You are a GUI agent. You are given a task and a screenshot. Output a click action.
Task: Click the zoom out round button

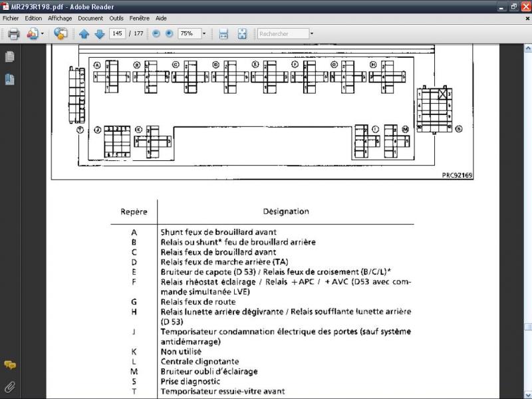tap(156, 34)
